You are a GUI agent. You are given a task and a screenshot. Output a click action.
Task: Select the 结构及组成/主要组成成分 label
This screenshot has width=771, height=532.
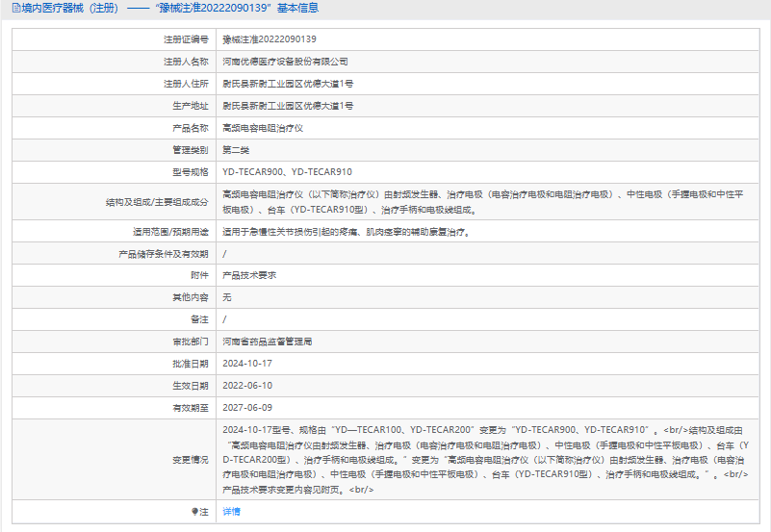tap(157, 202)
